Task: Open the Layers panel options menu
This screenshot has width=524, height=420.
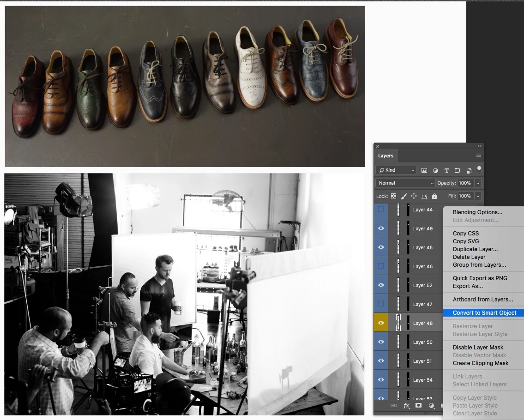Action: click(479, 156)
